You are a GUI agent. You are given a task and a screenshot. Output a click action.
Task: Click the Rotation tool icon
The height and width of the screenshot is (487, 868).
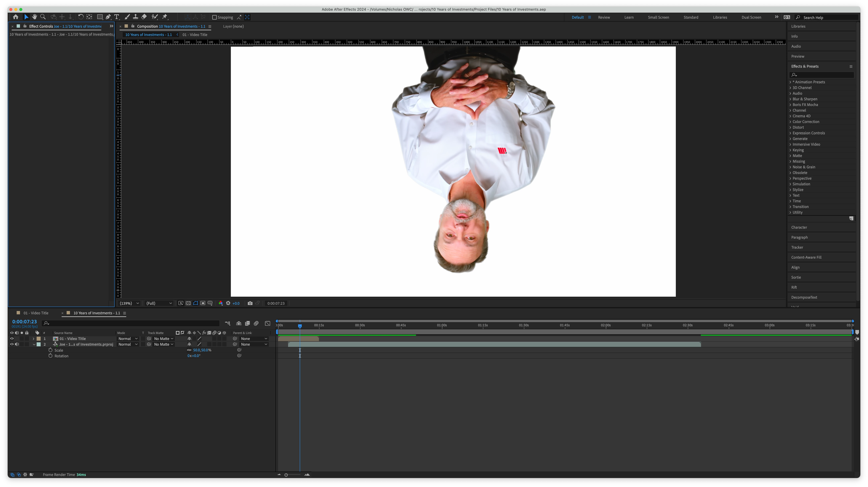pos(81,17)
